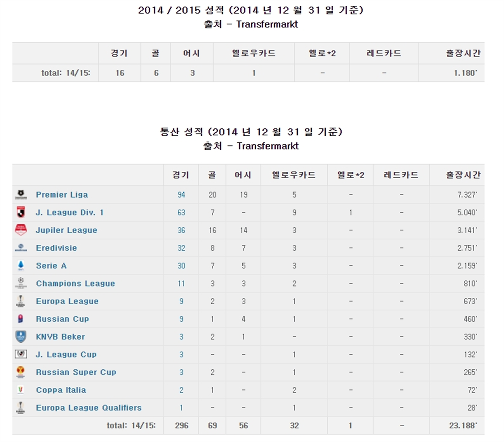Screen dimensions: 504x442
Task: Click the 94 matches link for Premier Liga
Action: click(181, 195)
